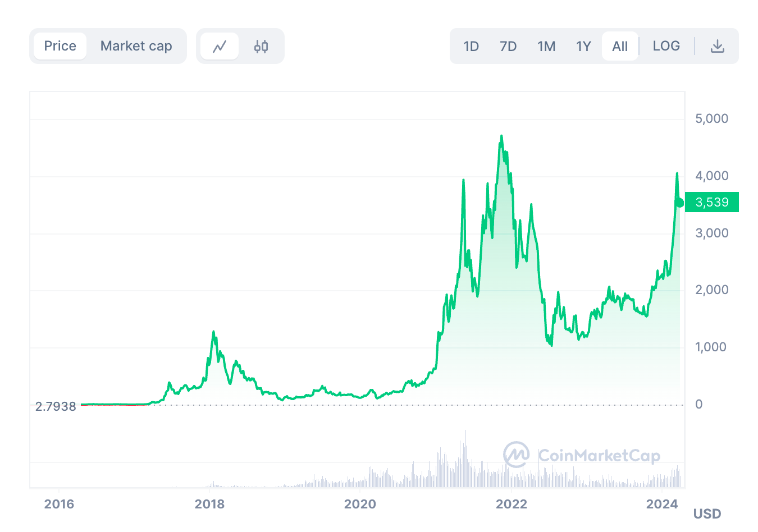The image size is (758, 532).
Task: Select the Price tab
Action: coord(60,46)
